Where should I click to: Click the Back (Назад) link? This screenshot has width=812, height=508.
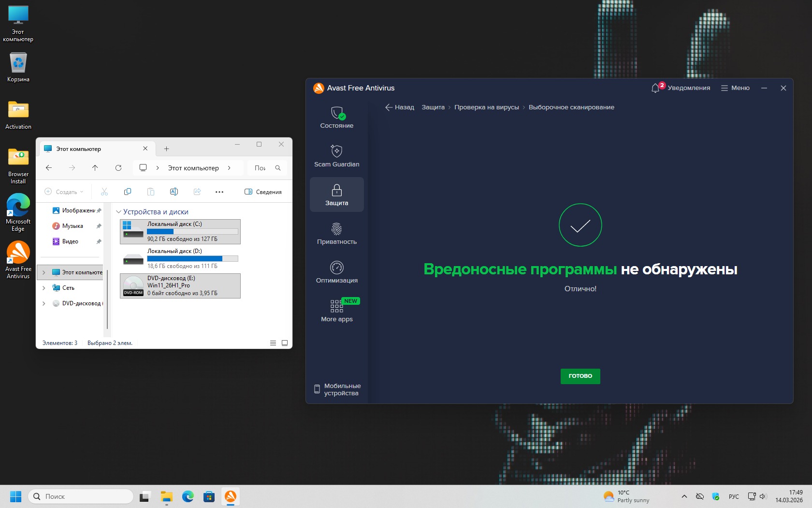point(399,107)
